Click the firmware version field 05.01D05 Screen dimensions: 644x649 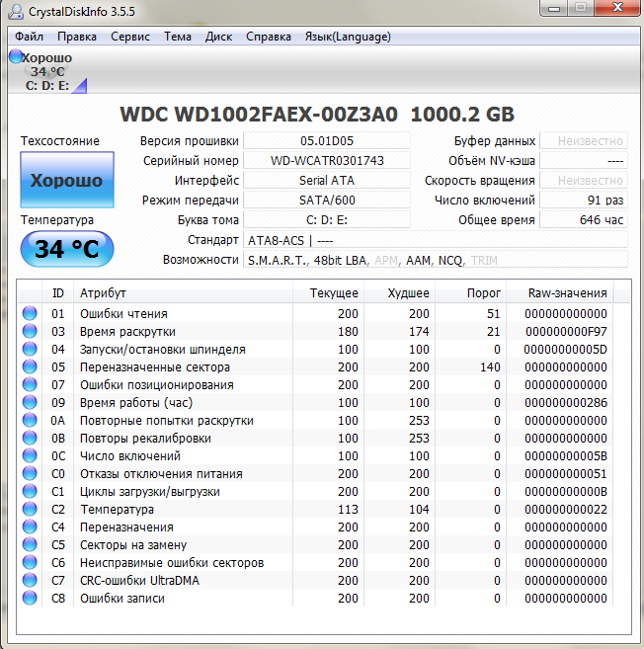tap(327, 141)
